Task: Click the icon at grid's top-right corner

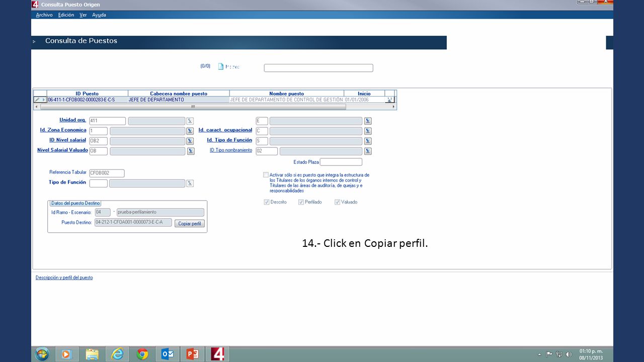Action: tap(389, 100)
